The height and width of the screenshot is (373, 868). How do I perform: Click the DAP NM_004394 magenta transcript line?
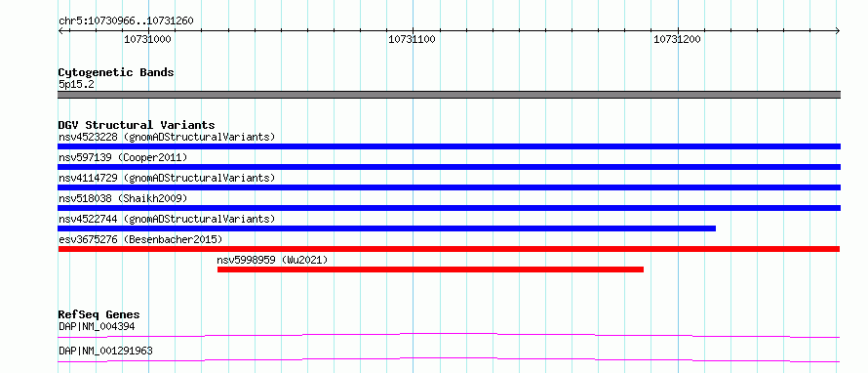click(449, 335)
